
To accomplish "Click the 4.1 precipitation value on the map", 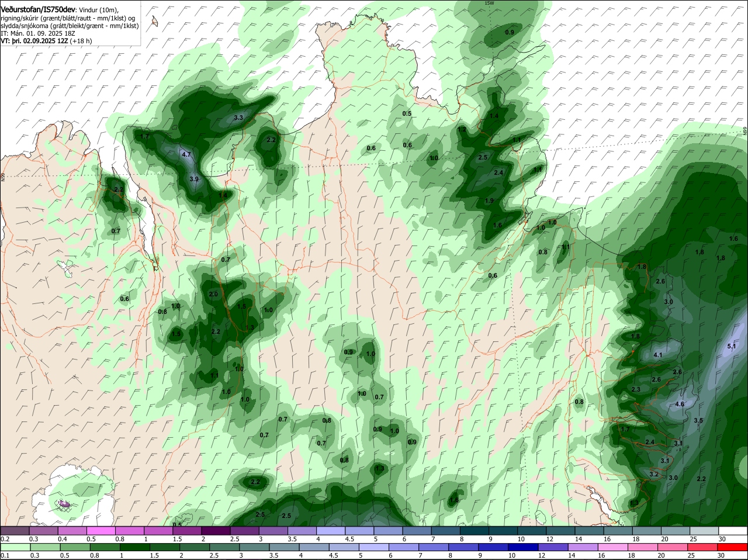I will point(658,355).
